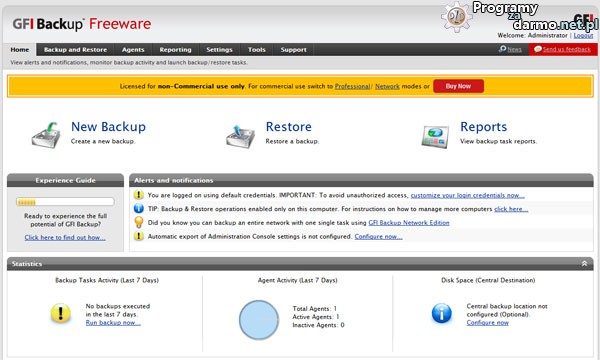
Task: Click 'Create a new backup.' text
Action: coord(103,141)
